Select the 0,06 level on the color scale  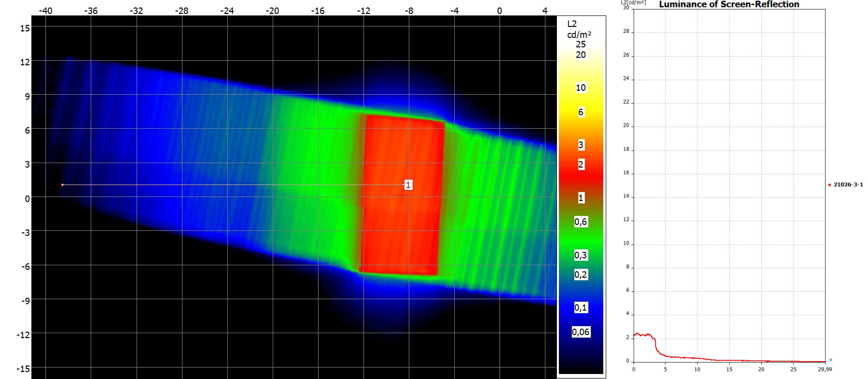coord(580,332)
